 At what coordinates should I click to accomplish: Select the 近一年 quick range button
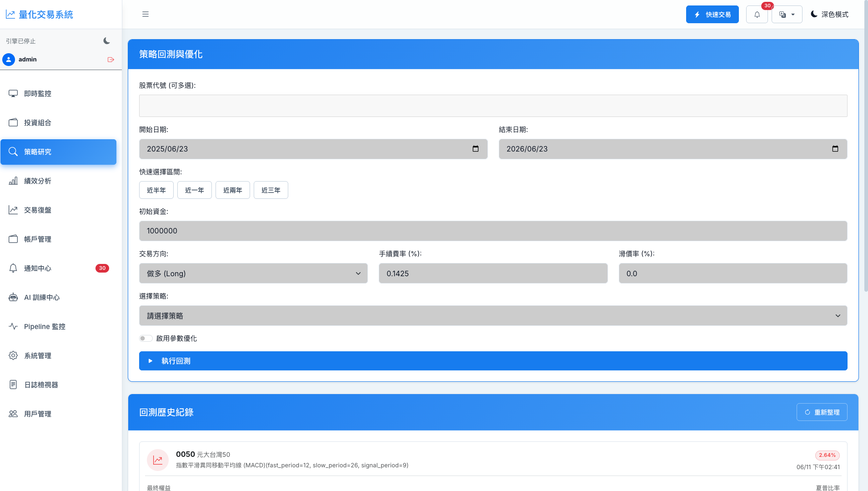pos(195,190)
